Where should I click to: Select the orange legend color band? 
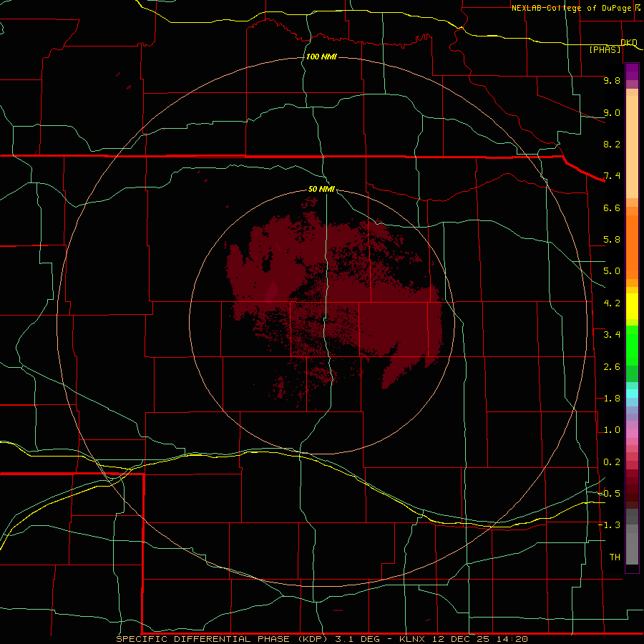pyautogui.click(x=632, y=246)
